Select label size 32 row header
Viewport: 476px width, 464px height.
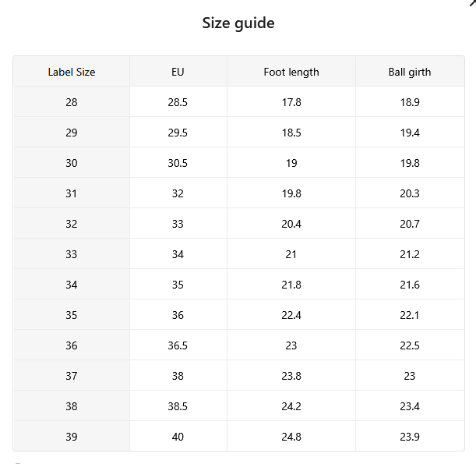tap(72, 223)
